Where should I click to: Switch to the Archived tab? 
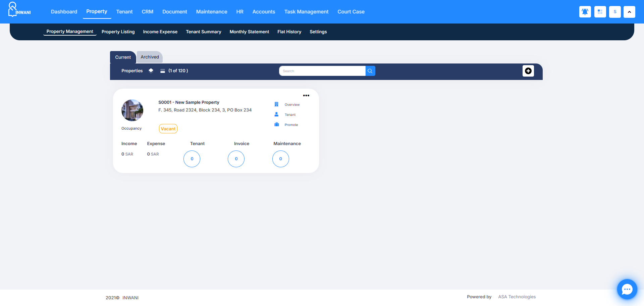[150, 57]
